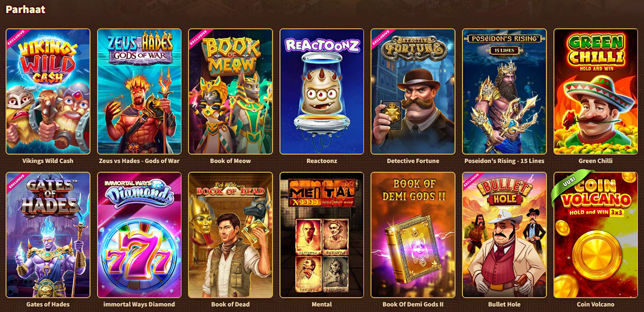Click the Green Chilli caption below the tile
Screen dimensions: 644x312
point(596,161)
